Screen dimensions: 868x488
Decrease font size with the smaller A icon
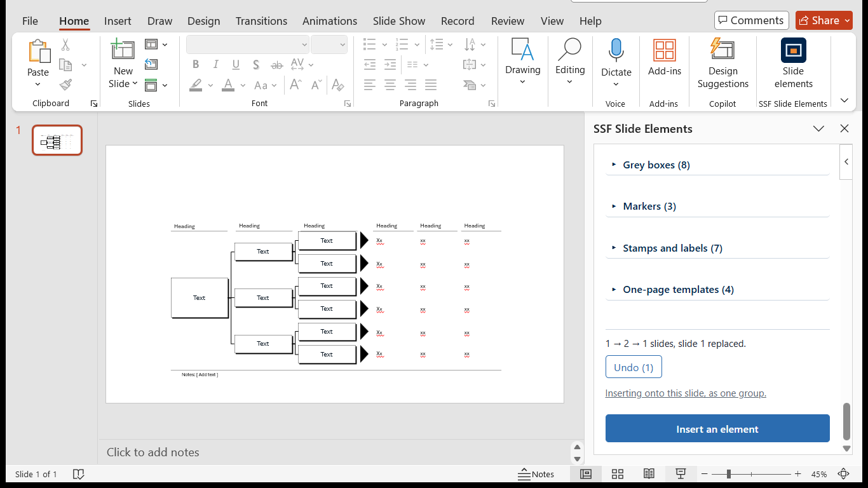coord(316,85)
